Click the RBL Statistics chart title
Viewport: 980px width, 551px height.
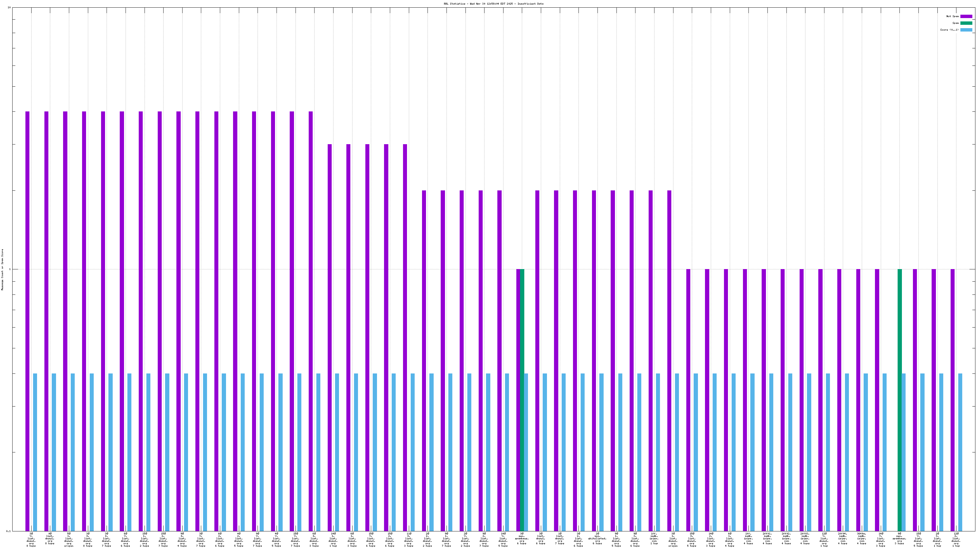(x=493, y=4)
